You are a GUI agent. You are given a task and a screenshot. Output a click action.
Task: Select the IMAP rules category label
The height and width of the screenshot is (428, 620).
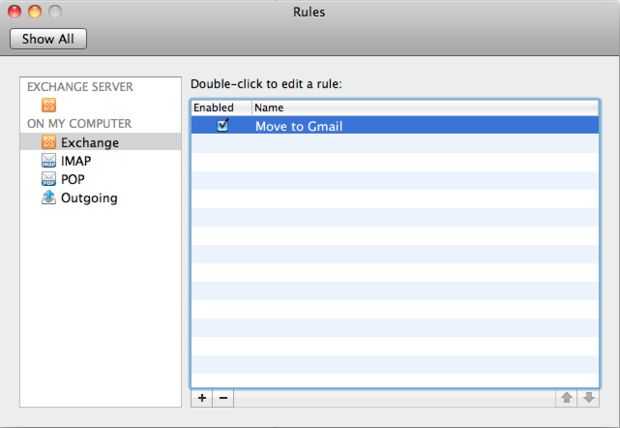(x=76, y=161)
